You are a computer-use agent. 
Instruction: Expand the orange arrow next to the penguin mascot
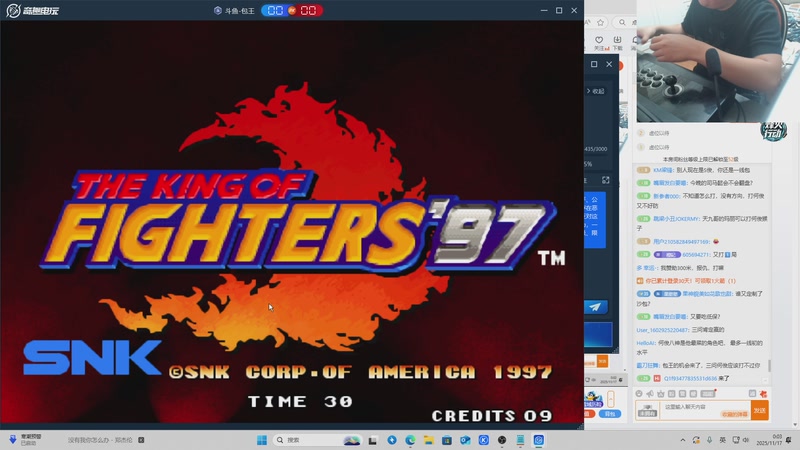click(x=611, y=399)
